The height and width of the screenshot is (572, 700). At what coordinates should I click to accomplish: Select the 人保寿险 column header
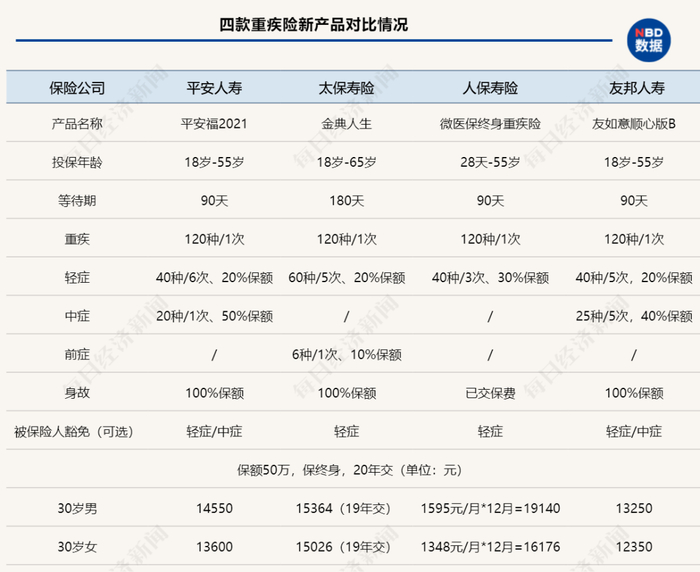coord(490,88)
